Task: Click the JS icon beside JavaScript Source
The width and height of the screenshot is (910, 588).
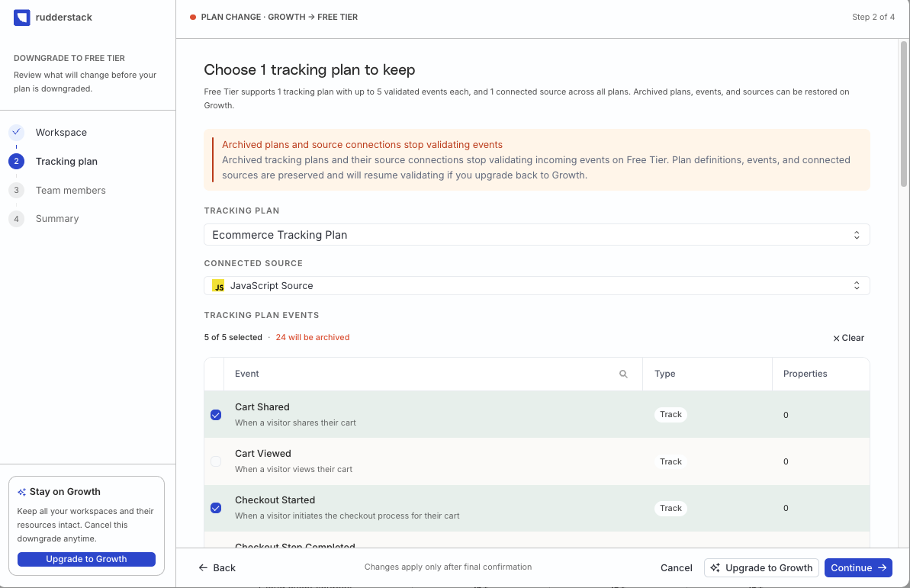Action: click(218, 285)
